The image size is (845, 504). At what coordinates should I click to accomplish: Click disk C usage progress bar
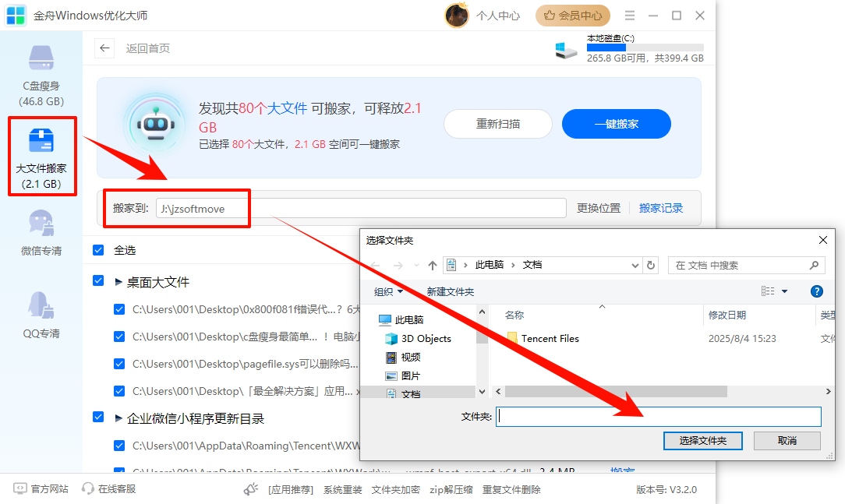pyautogui.click(x=645, y=48)
